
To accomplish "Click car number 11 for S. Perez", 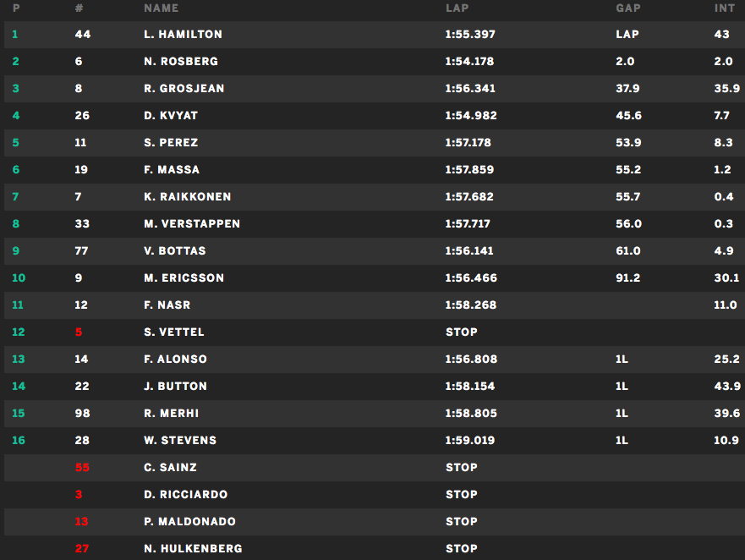I will pos(81,143).
